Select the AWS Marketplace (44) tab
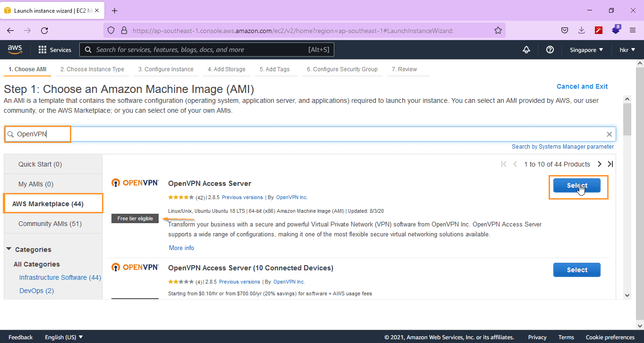The image size is (644, 343). (53, 204)
